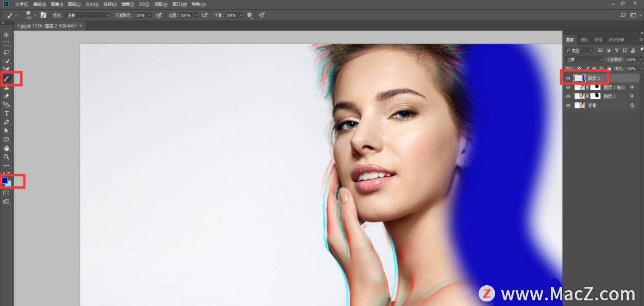Click the search icon in options bar

(623, 15)
